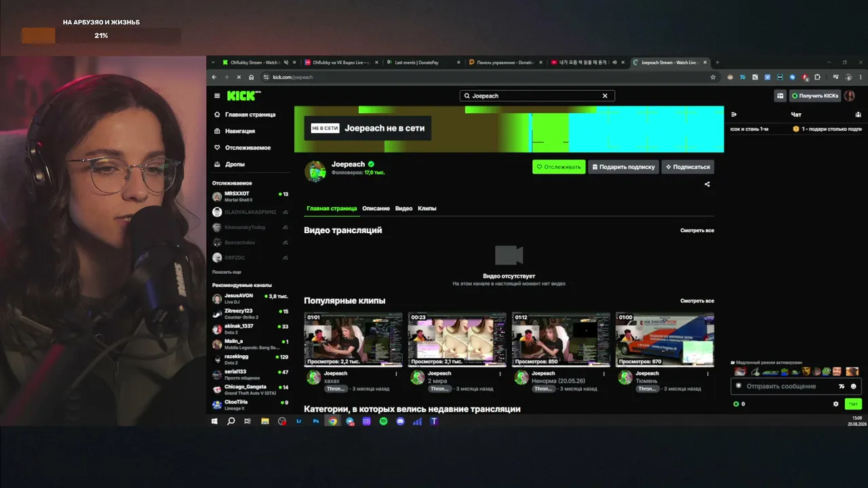
Task: Open the Windows Start menu
Action: coord(214,422)
